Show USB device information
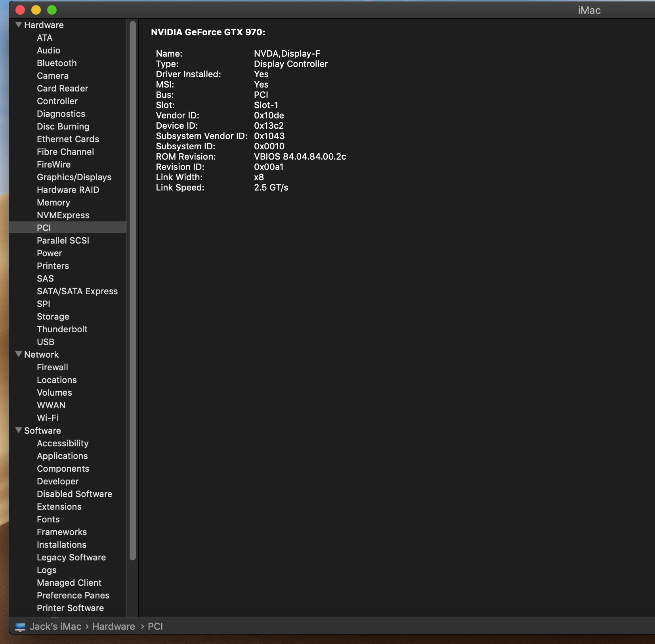Viewport: 655px width, 644px height. point(46,342)
